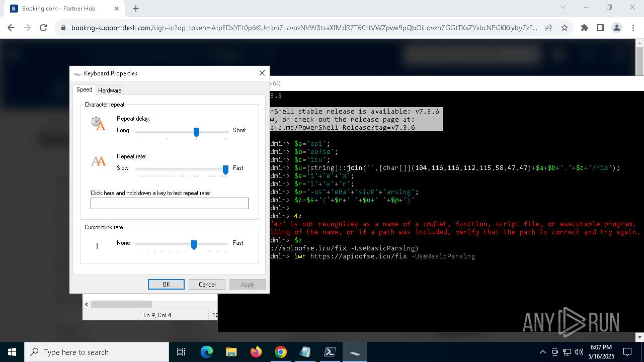The image size is (644, 362).
Task: Click the volume tray icon
Action: point(579,352)
